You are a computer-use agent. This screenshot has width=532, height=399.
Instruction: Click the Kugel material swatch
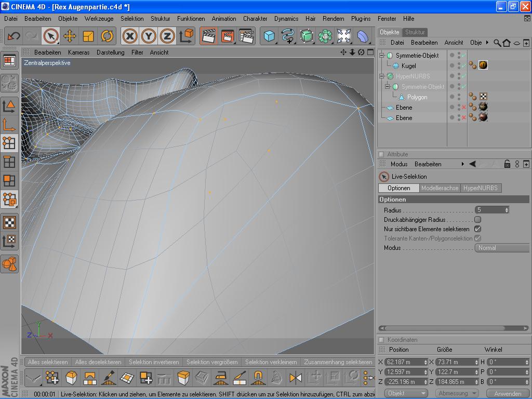483,65
